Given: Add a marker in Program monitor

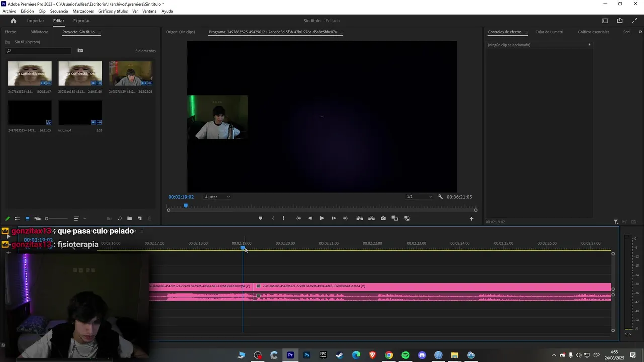Looking at the screenshot, I should 260,218.
